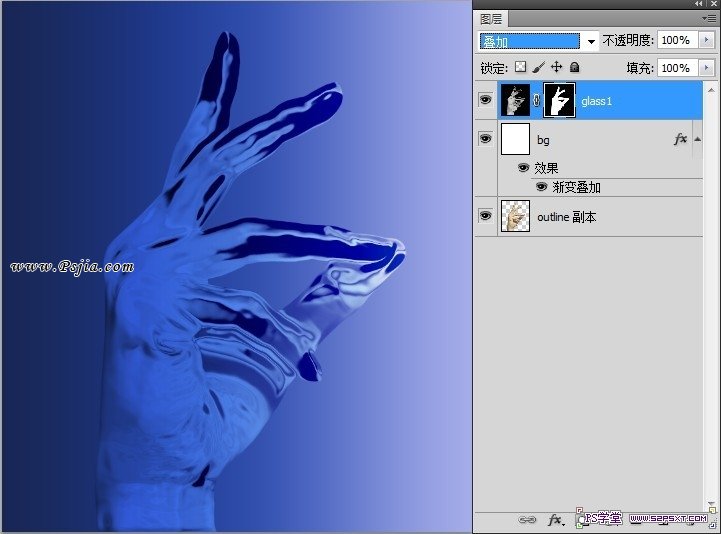Open the fill (填充) slider arrow
The image size is (721, 534).
point(706,68)
